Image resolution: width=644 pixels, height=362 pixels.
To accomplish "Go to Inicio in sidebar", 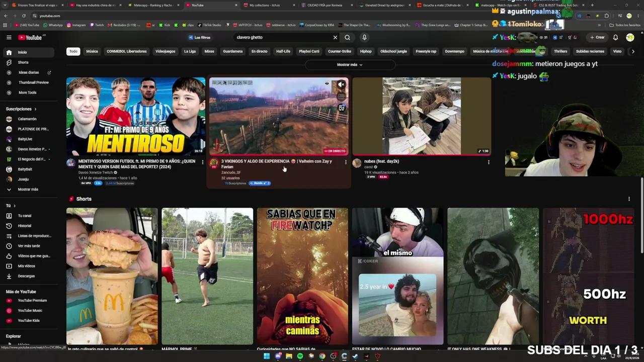I will [x=28, y=52].
